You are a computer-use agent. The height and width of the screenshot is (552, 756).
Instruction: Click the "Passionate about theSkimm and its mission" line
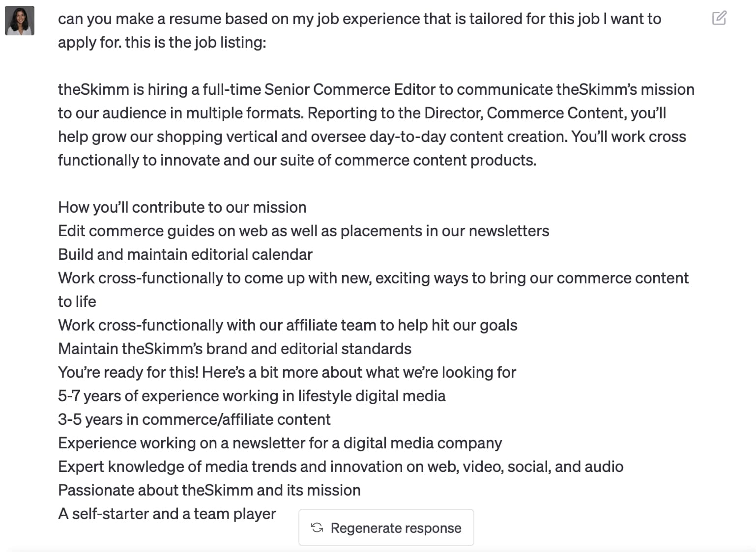coord(209,491)
